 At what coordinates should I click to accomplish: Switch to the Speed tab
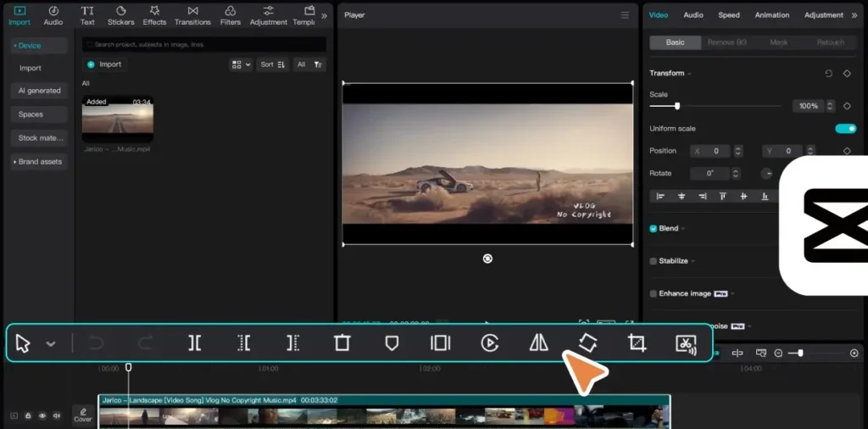[x=728, y=15]
